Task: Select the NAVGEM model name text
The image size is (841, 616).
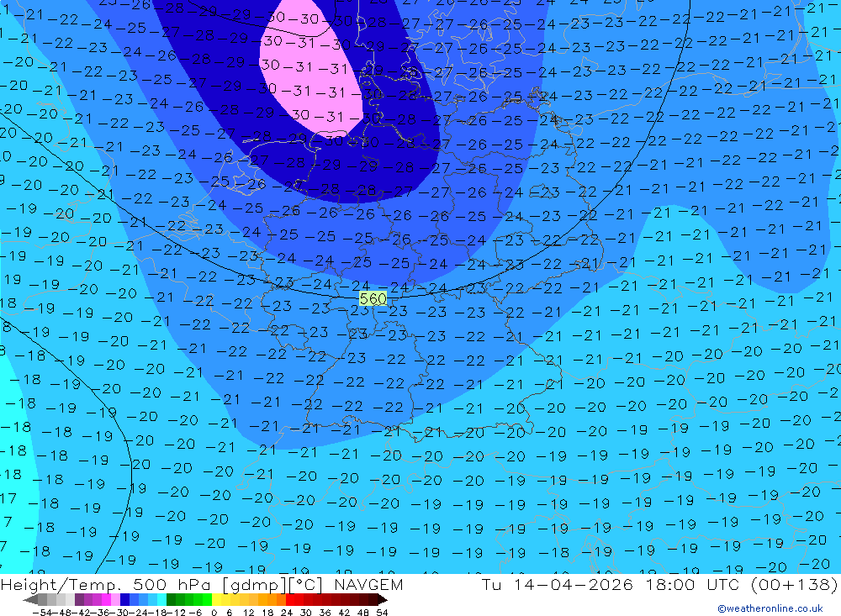Action: 368,584
